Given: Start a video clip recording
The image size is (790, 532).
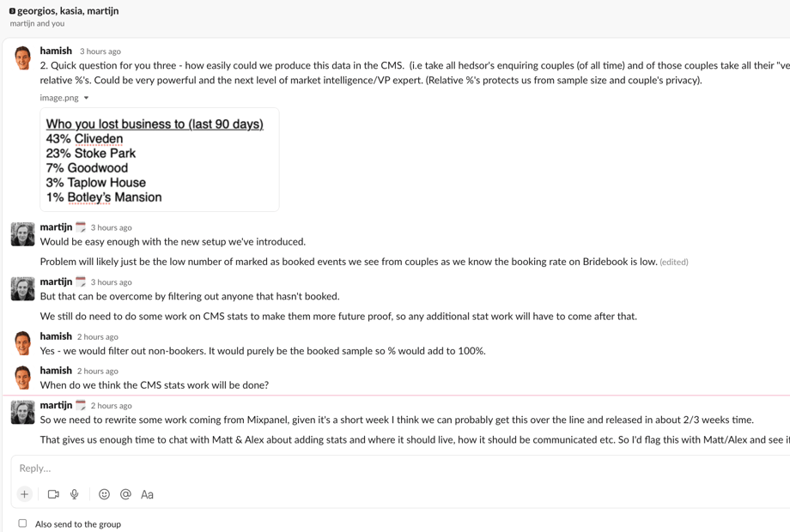Looking at the screenshot, I should tap(53, 494).
